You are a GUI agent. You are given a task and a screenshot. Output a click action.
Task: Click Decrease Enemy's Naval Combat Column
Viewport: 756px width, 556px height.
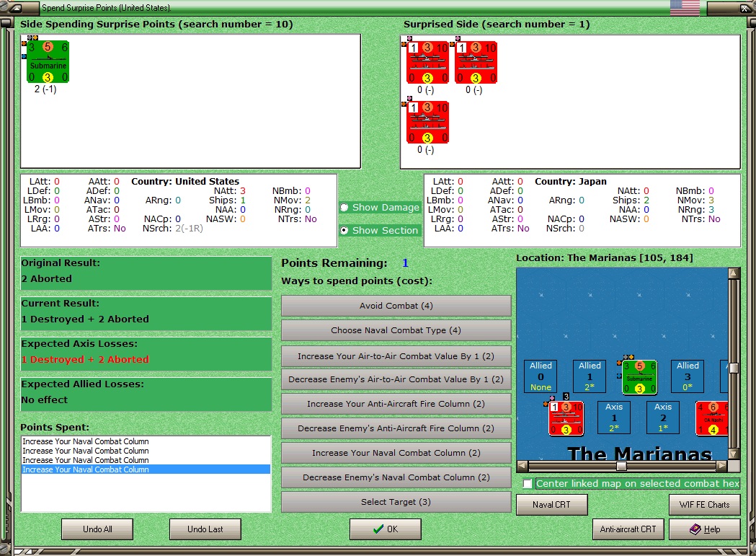pos(396,477)
